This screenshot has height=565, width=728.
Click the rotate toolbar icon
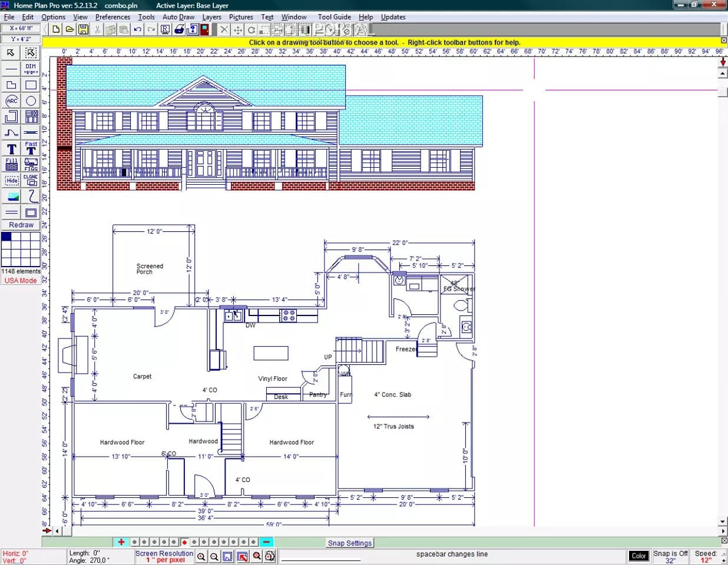252,29
